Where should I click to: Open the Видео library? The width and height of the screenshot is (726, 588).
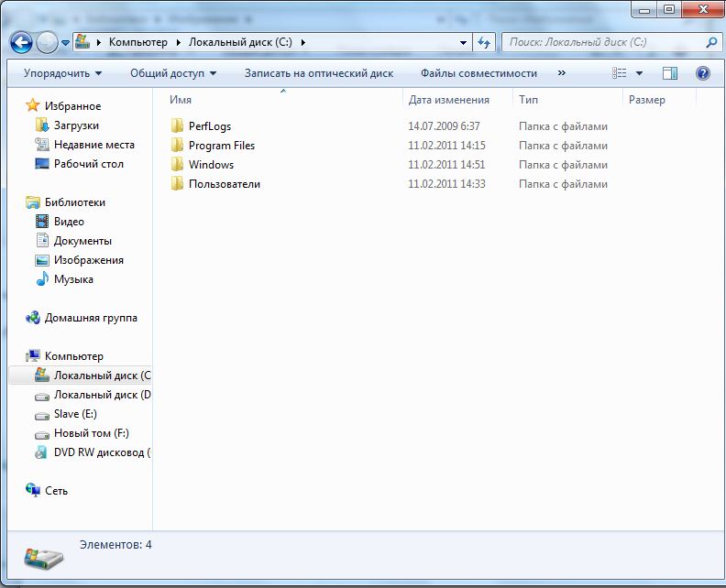coord(69,222)
